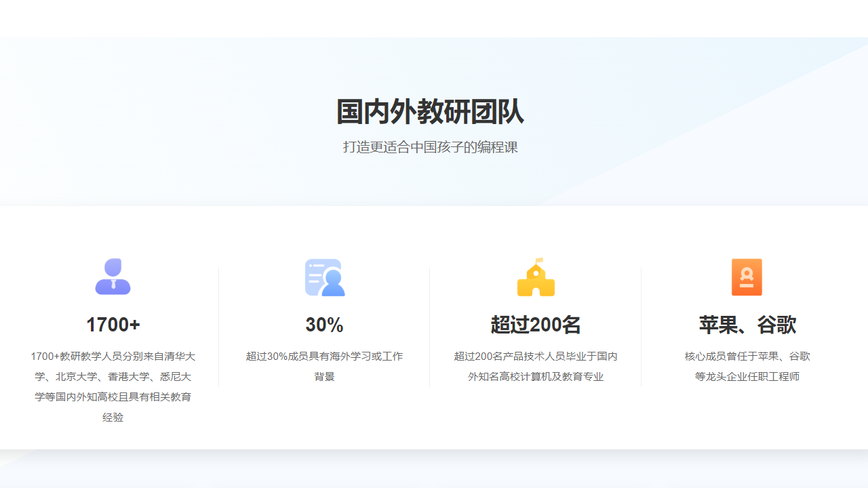Click the teacher qualification description text
Image resolution: width=868 pixels, height=488 pixels.
coord(113,386)
